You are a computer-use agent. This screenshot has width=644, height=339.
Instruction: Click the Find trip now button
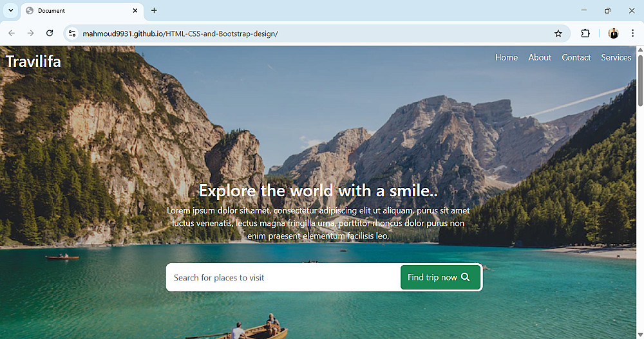point(440,277)
